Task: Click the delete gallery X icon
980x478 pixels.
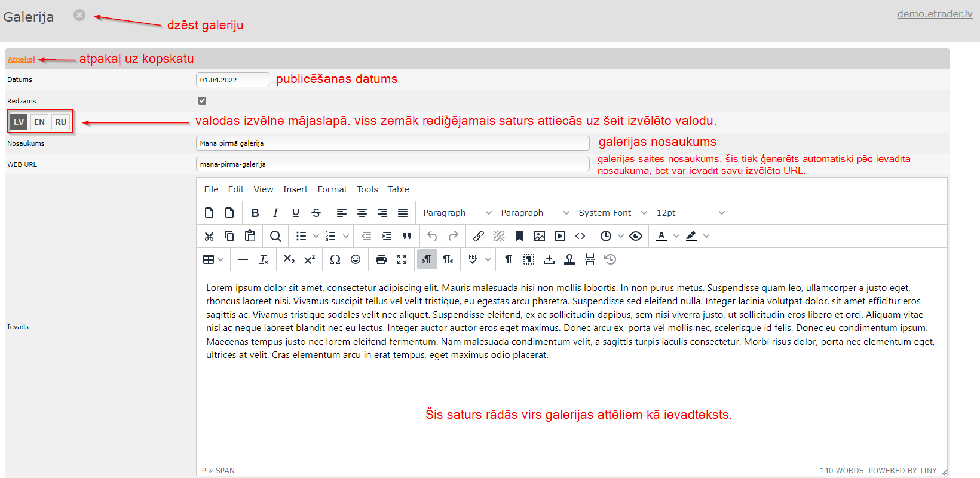Action: pos(79,15)
